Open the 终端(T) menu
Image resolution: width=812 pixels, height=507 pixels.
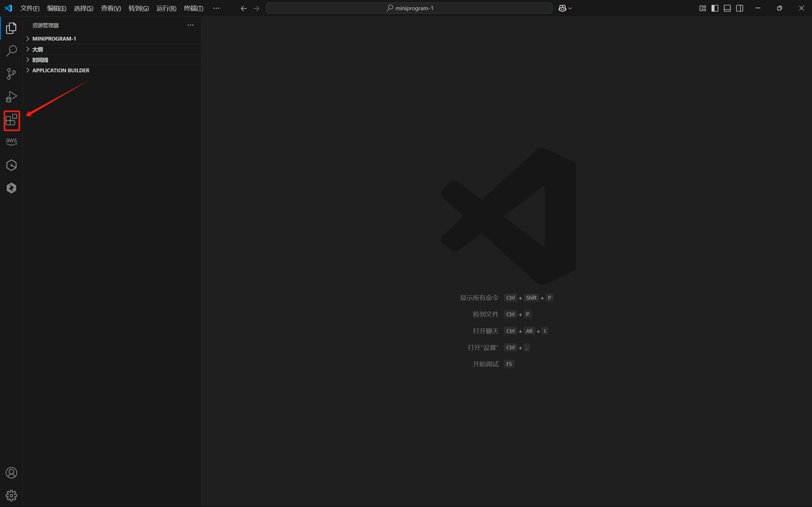pos(193,8)
